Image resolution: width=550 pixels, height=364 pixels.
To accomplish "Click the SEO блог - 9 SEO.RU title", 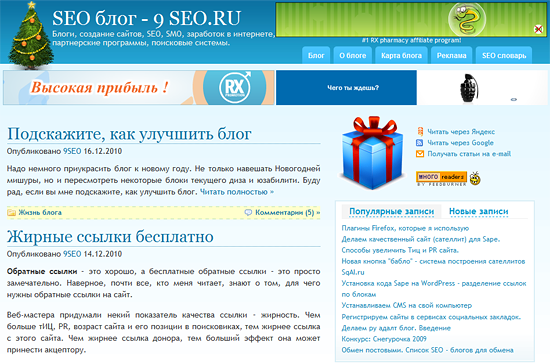I will 147,18.
